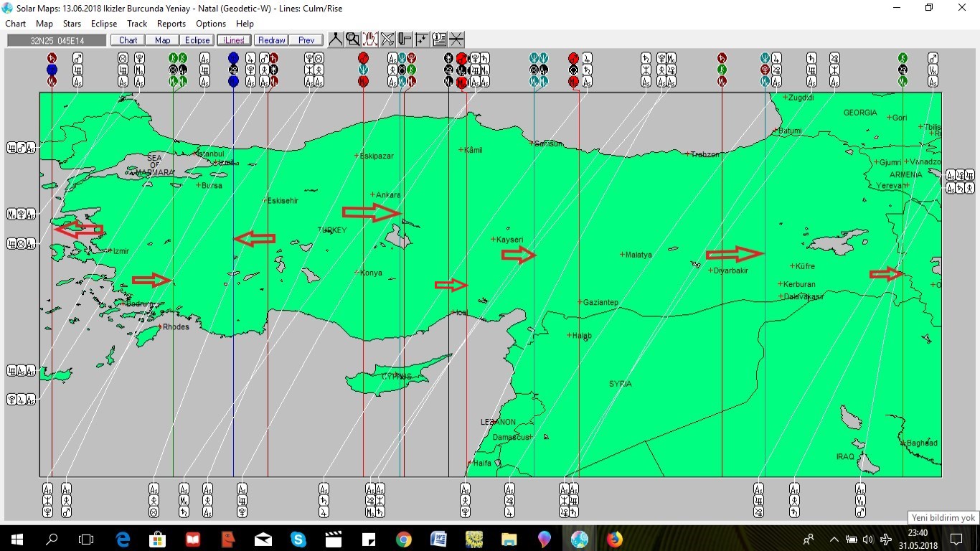
Task: Open the Track menu
Action: pos(137,24)
